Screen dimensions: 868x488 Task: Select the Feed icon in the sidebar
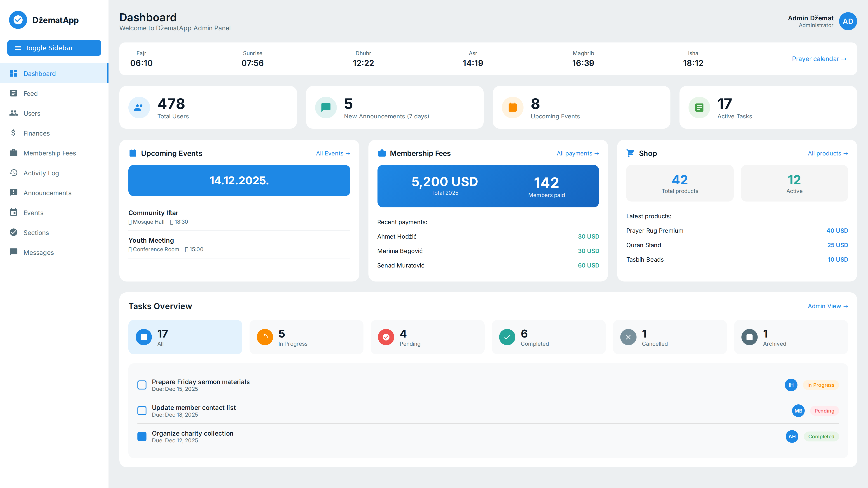(x=14, y=93)
